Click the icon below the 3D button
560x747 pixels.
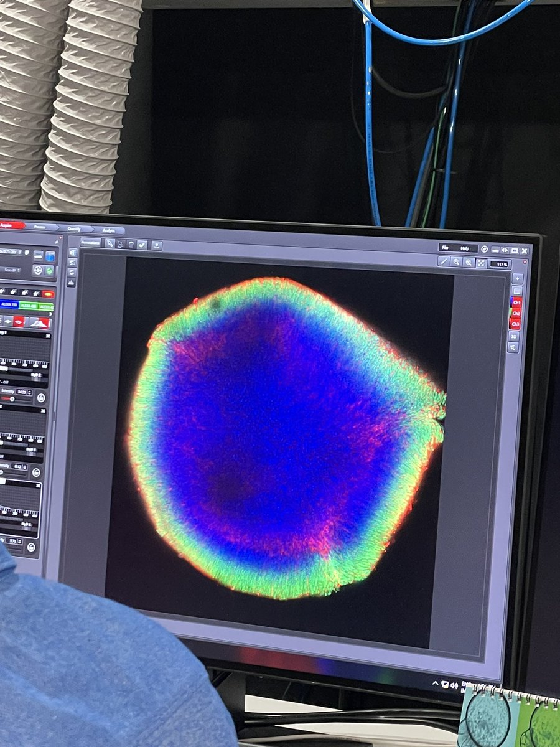point(513,347)
